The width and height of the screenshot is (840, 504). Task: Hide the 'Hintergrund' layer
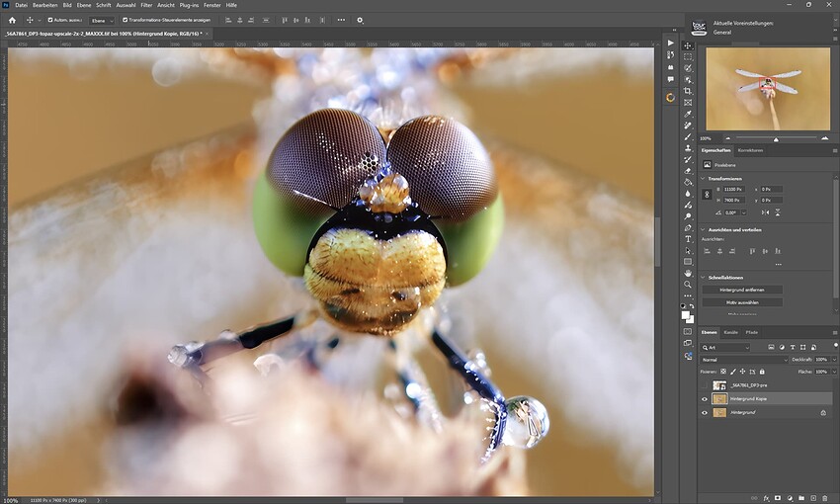tap(705, 412)
